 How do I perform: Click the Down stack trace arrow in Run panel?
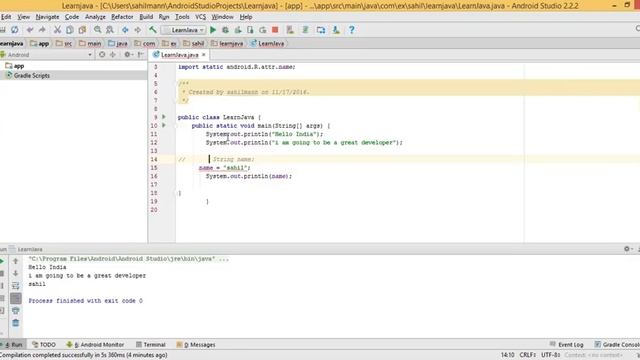click(x=16, y=273)
